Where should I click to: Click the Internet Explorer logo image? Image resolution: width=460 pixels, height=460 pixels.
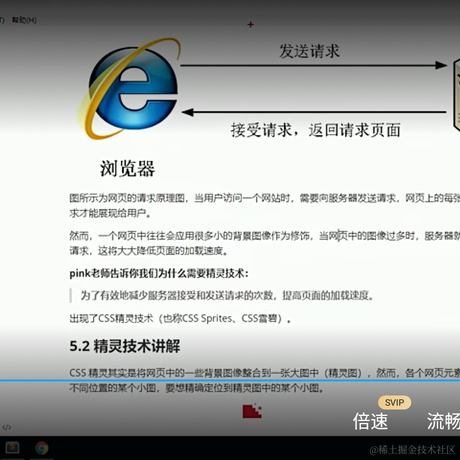(x=129, y=89)
